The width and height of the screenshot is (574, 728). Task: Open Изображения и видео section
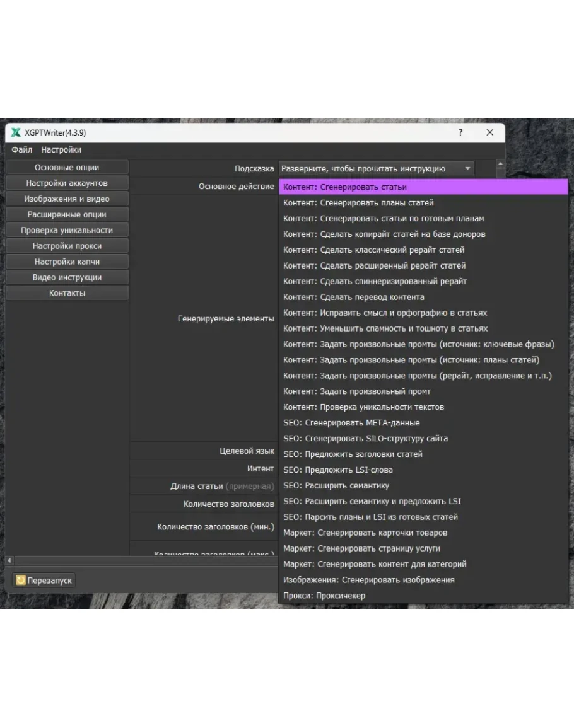coord(67,199)
